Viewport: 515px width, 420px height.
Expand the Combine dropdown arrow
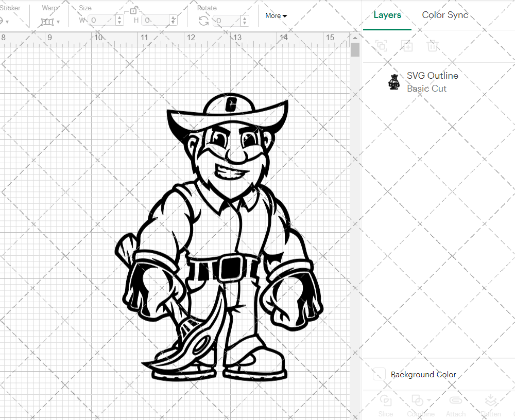click(x=428, y=399)
